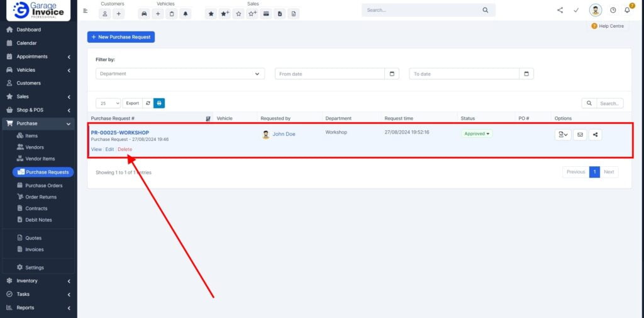This screenshot has height=318, width=644.
Task: Click the Export button above the table
Action: [132, 103]
